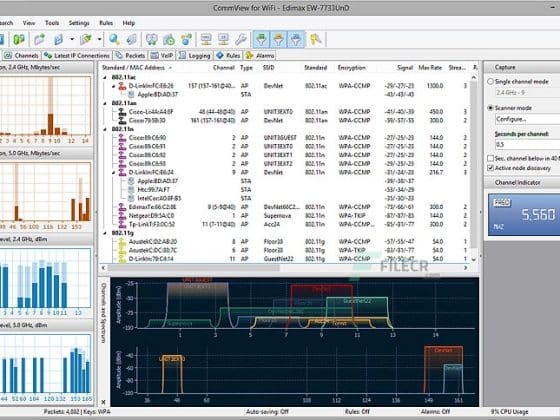Click the scroll down arrow of node list
Screen dimensions: 560x420
pyautogui.click(x=474, y=260)
